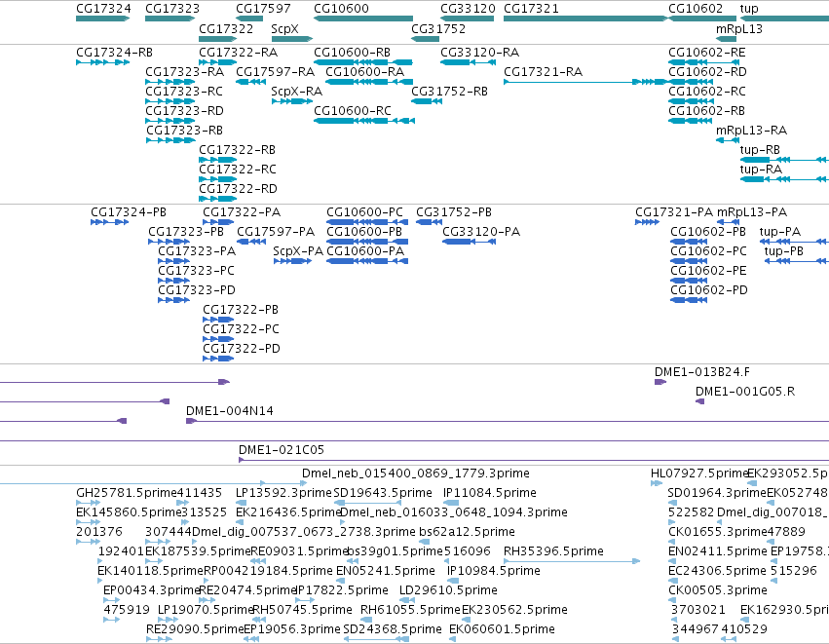The height and width of the screenshot is (644, 829).
Task: Click EST LP13592.3prime
Action: [283, 493]
